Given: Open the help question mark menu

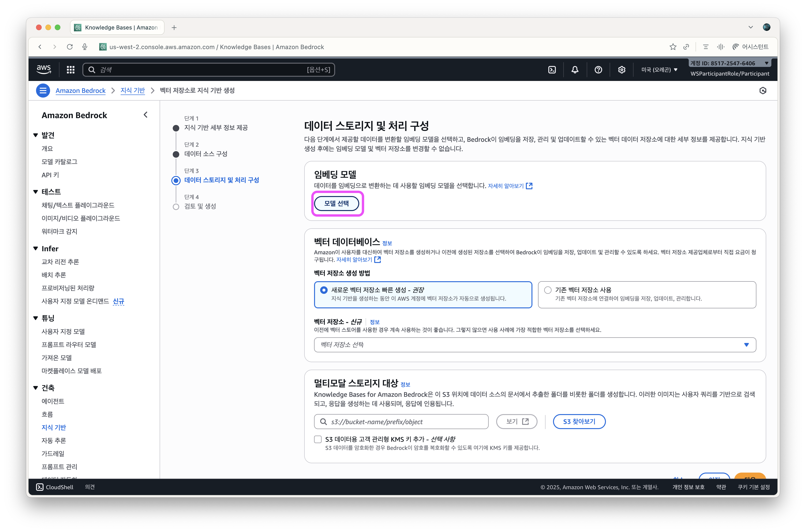Looking at the screenshot, I should coord(598,69).
